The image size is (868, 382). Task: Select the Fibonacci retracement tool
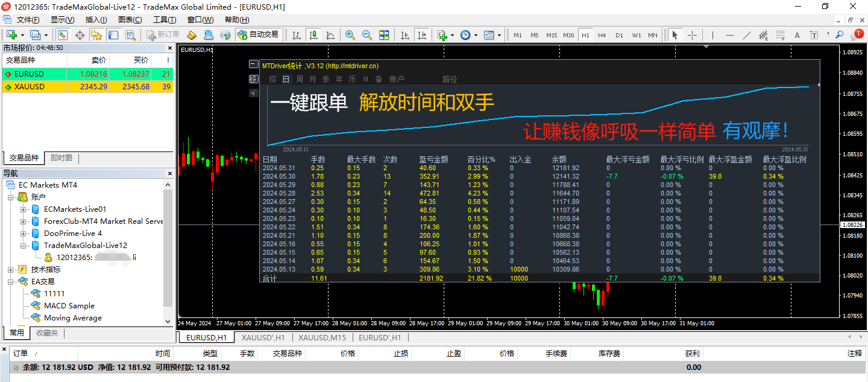781,35
